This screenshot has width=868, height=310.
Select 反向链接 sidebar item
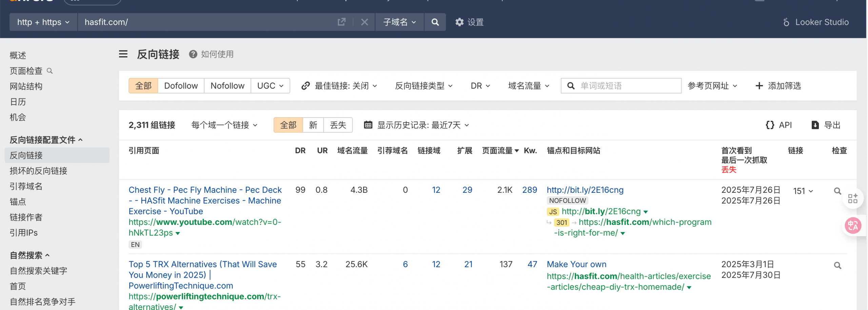click(57, 155)
